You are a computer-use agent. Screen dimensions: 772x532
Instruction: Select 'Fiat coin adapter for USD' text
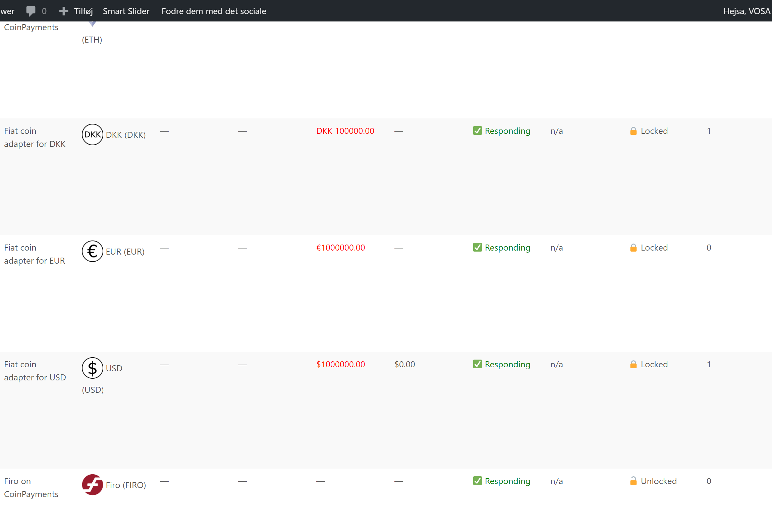click(35, 371)
